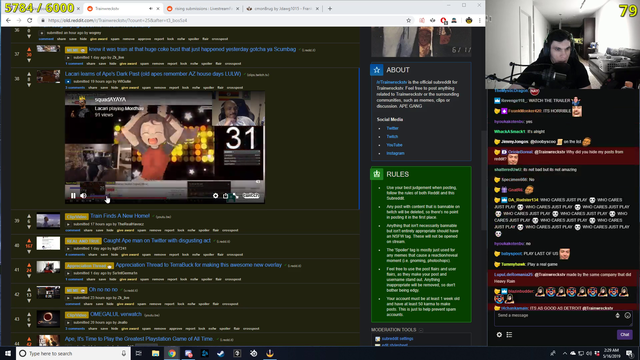Downvote 'OMEGALUL verwatch' post
Viewport: 640px width, 360px height.
(x=29, y=325)
